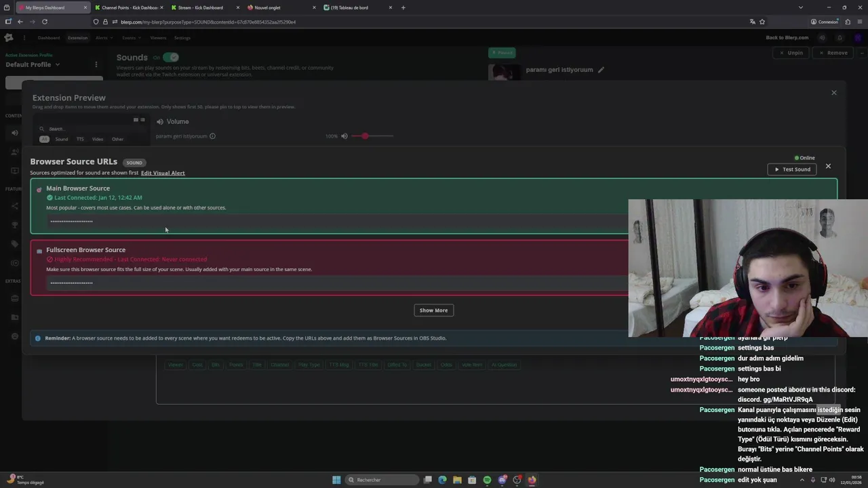868x488 pixels.
Task: Open File Explorer from the taskbar
Action: click(x=457, y=480)
